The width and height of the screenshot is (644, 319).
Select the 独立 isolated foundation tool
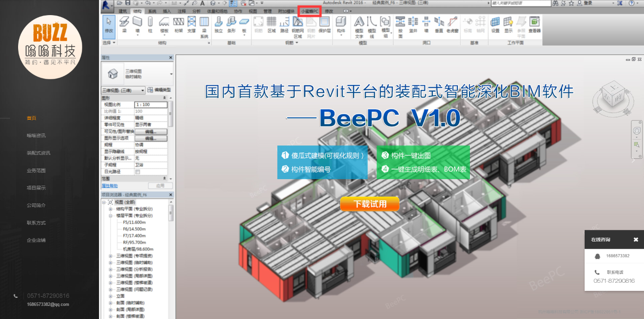[x=218, y=24]
